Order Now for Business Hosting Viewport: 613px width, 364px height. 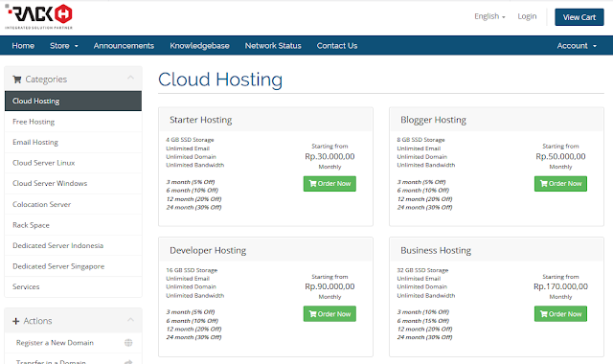point(560,314)
